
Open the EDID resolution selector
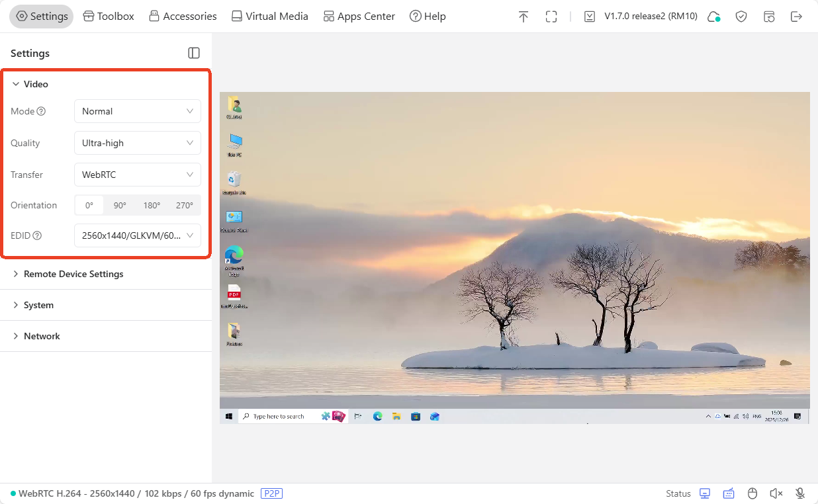[x=138, y=235]
